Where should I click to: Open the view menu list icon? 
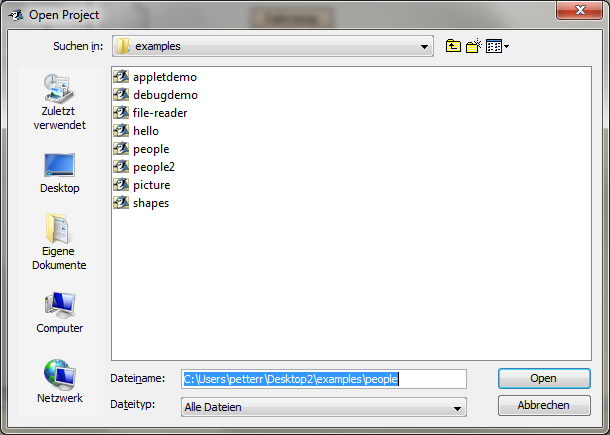coord(498,46)
